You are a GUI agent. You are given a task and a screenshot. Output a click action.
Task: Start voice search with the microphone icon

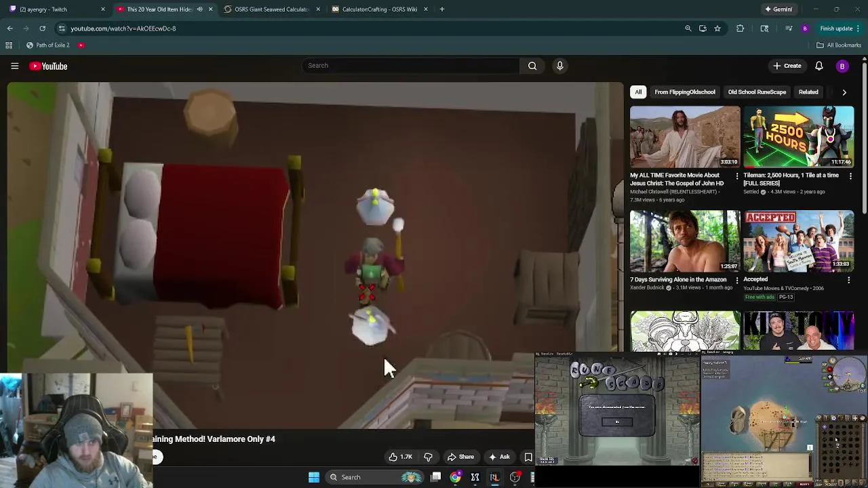click(x=559, y=66)
